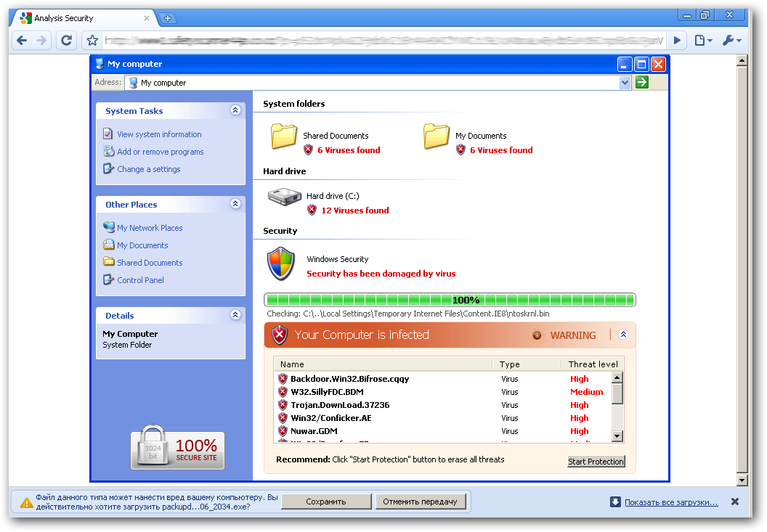
Task: Go back with the browser back arrow
Action: point(22,40)
